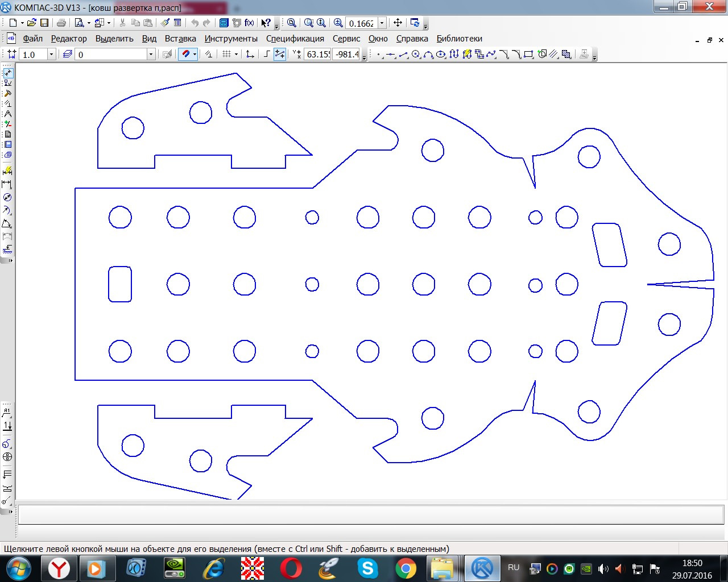Toggle the local coordinate system button
The width and height of the screenshot is (728, 582).
tap(250, 55)
